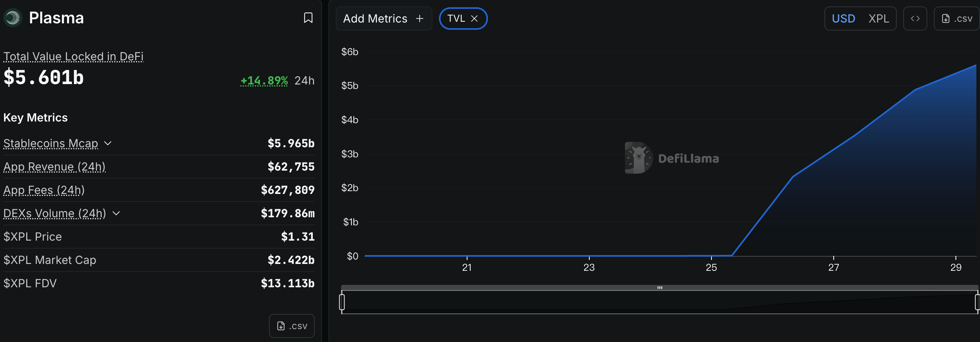Bookmark the Plasma page
The height and width of the screenshot is (342, 980).
(x=308, y=18)
